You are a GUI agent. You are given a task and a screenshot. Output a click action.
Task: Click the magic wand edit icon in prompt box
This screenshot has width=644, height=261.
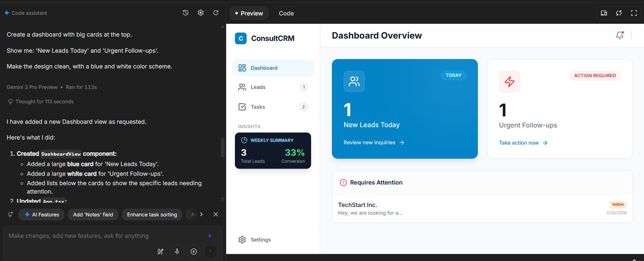coord(160,252)
